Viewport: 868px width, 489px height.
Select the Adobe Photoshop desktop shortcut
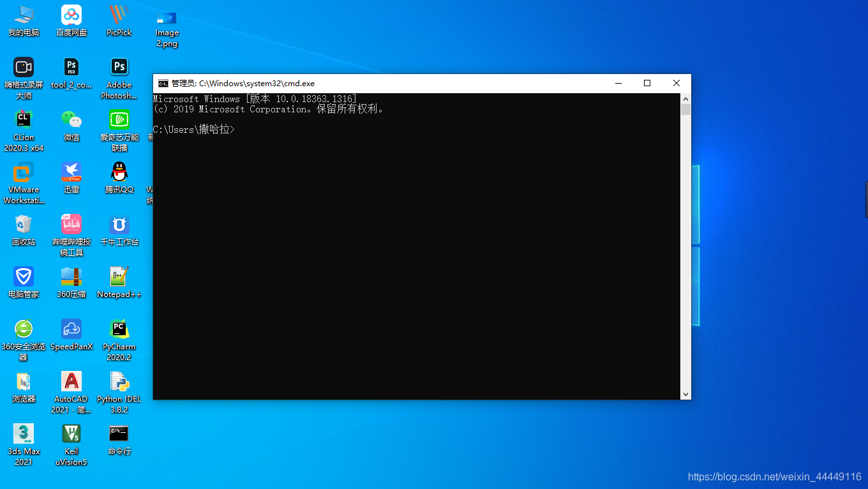pos(119,79)
